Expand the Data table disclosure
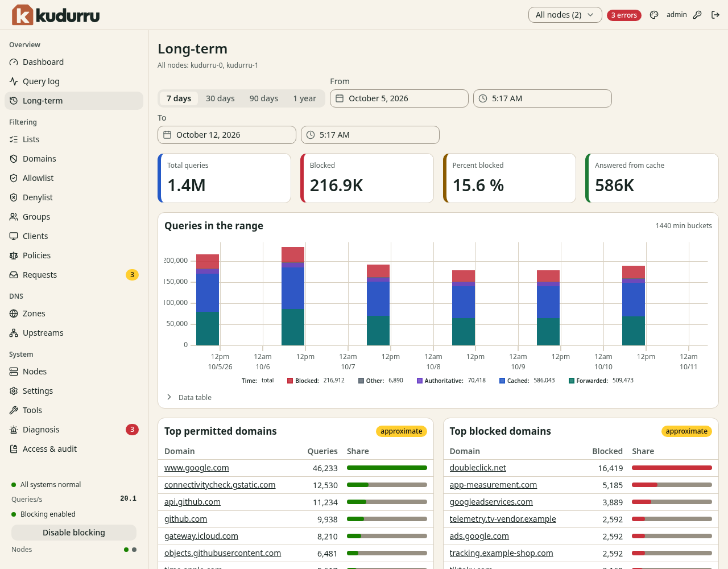 click(x=189, y=397)
